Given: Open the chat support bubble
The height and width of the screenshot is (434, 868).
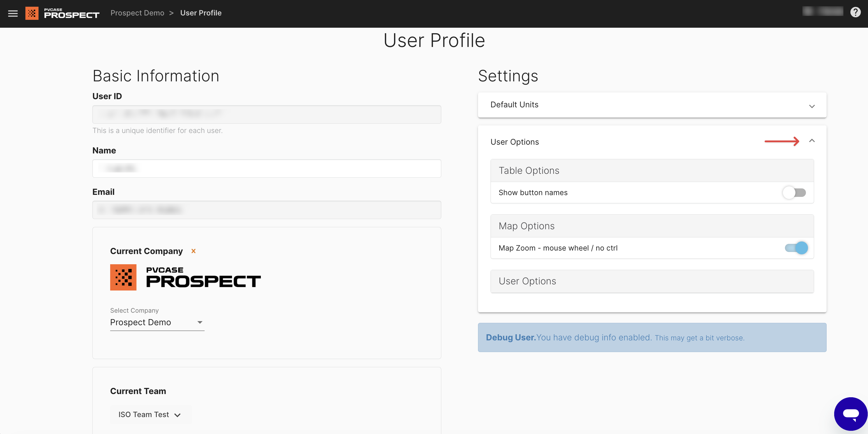Looking at the screenshot, I should [851, 413].
